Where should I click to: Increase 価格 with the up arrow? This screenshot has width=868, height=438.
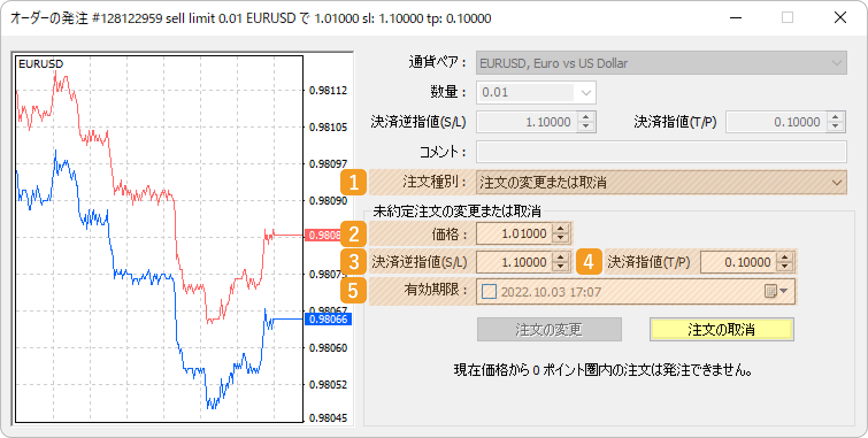tap(561, 229)
